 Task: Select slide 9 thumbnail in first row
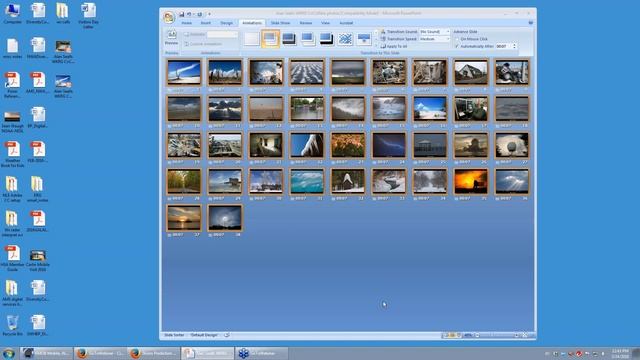click(512, 72)
